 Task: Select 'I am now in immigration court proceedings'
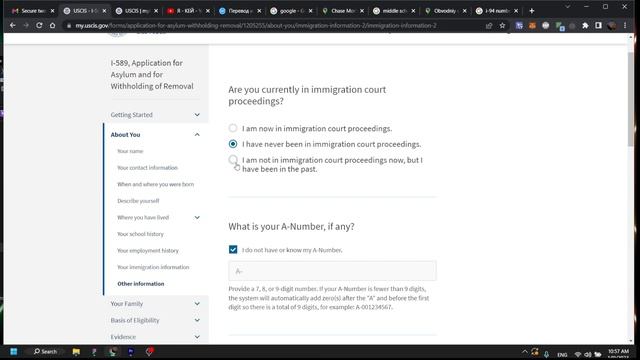tap(233, 128)
